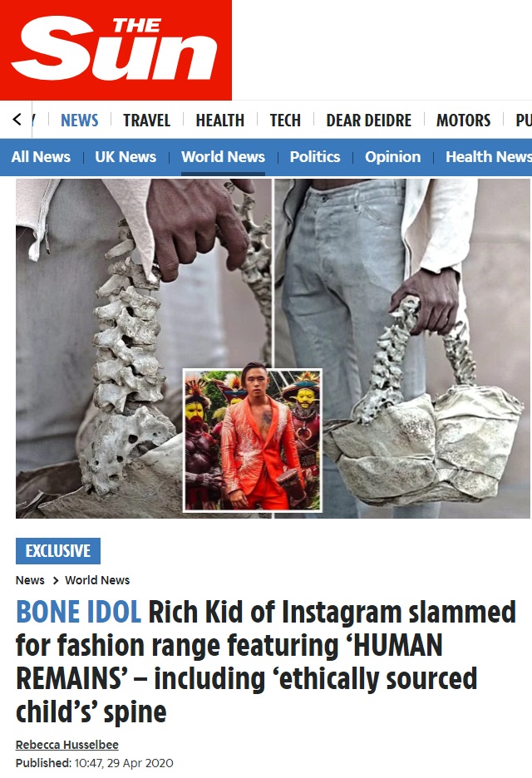Click the World News breadcrumb link
The height and width of the screenshot is (778, 532).
coord(97,580)
